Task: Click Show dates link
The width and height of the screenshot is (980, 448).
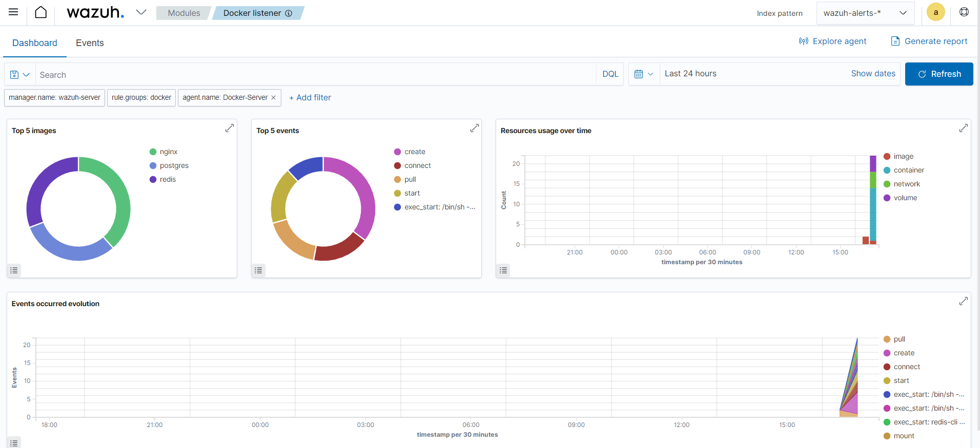Action: [873, 74]
